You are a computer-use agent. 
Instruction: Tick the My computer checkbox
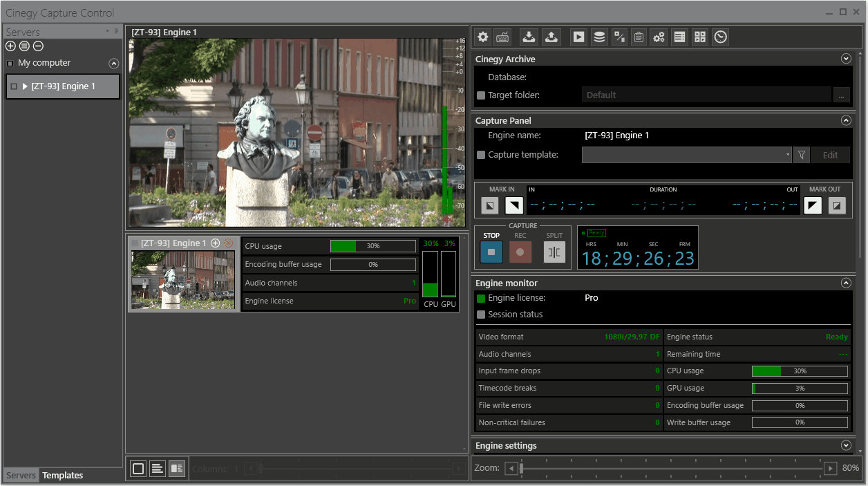(x=10, y=64)
